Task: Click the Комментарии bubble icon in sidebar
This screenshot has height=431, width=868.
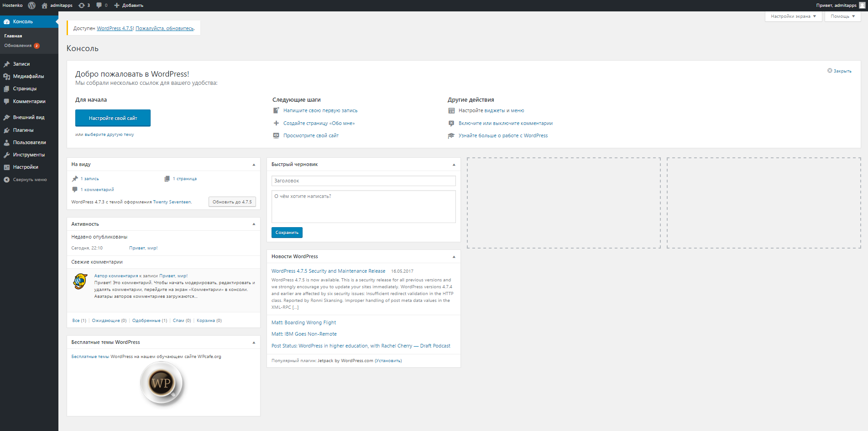Action: (7, 101)
